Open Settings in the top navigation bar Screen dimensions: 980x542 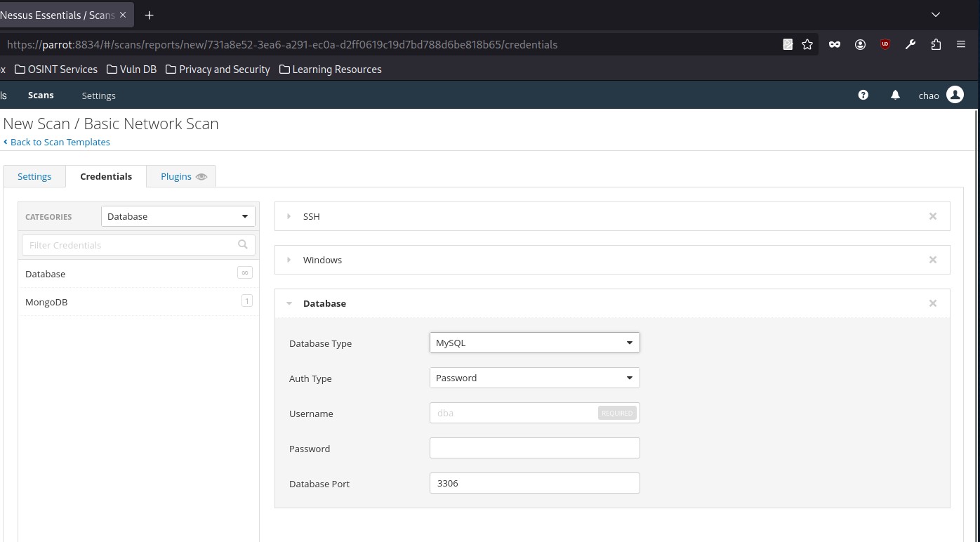(98, 95)
